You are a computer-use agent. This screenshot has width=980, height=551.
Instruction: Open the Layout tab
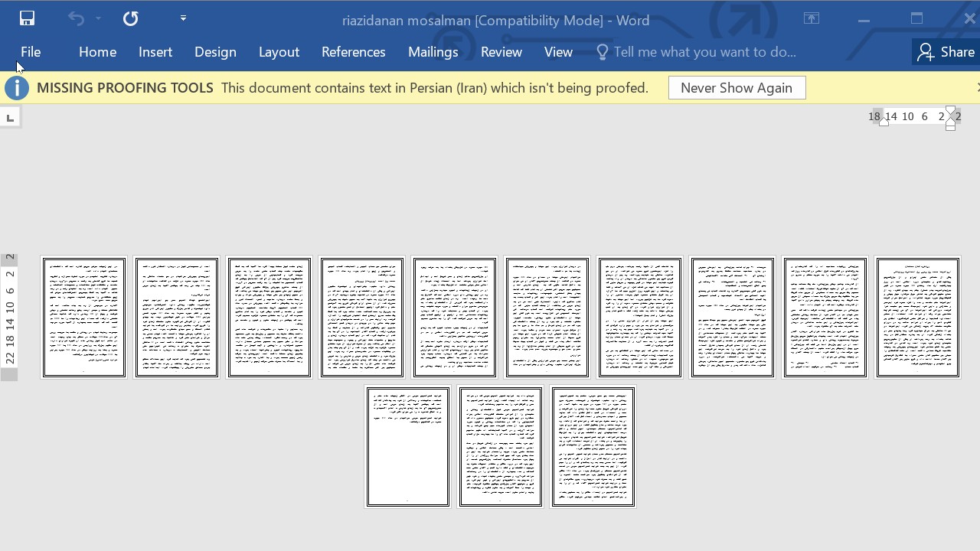pyautogui.click(x=279, y=52)
